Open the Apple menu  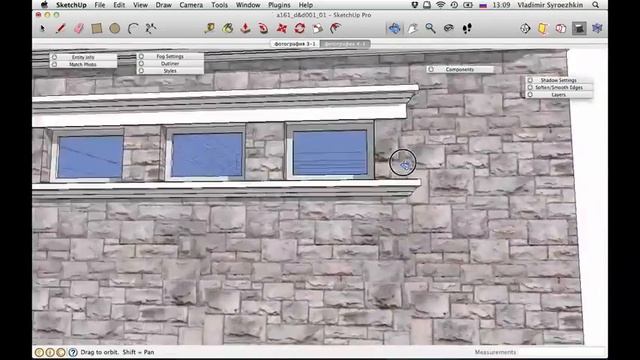pyautogui.click(x=44, y=5)
